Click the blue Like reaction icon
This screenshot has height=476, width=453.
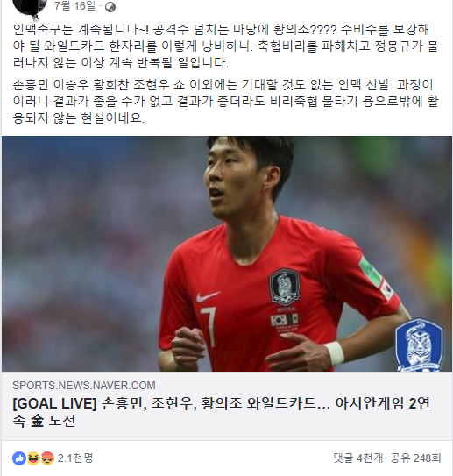pyautogui.click(x=19, y=458)
